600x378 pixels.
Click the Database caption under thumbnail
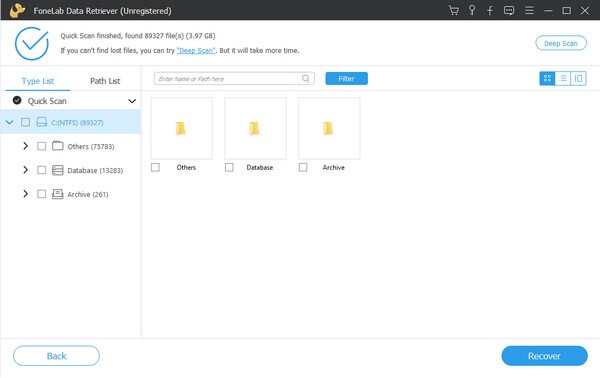point(259,167)
